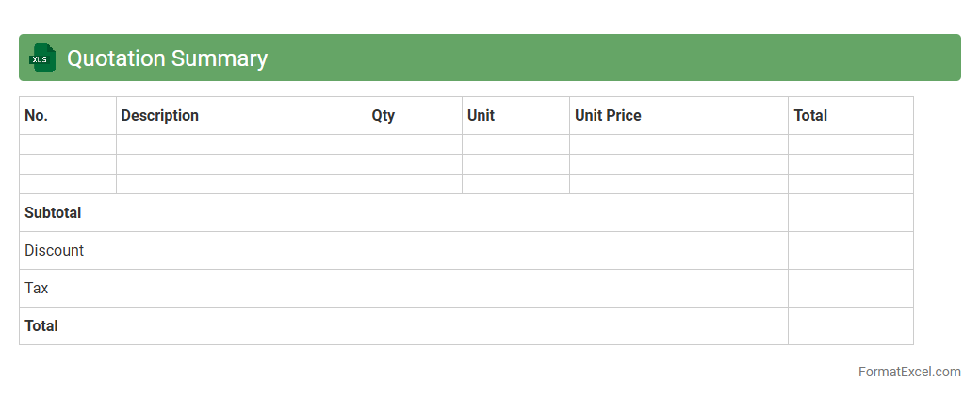Select the No. column header

[36, 115]
